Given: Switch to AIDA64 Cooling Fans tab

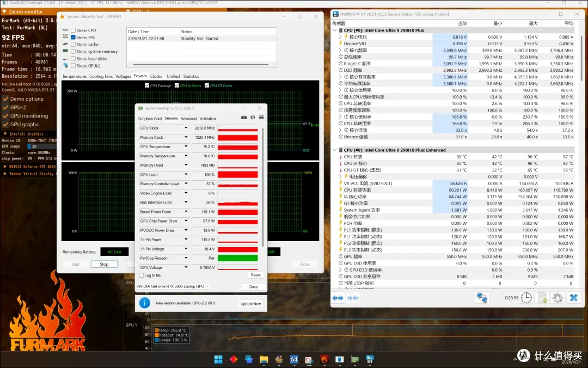Looking at the screenshot, I should click(101, 76).
